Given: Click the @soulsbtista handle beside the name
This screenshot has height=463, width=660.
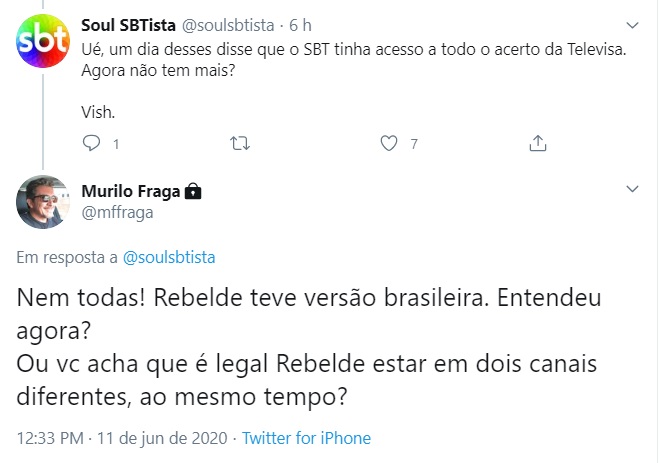Looking at the screenshot, I should [236, 24].
